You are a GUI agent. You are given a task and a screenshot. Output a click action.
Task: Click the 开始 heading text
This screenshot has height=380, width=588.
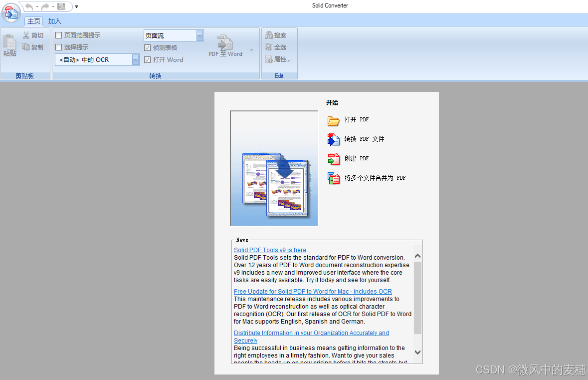(332, 102)
